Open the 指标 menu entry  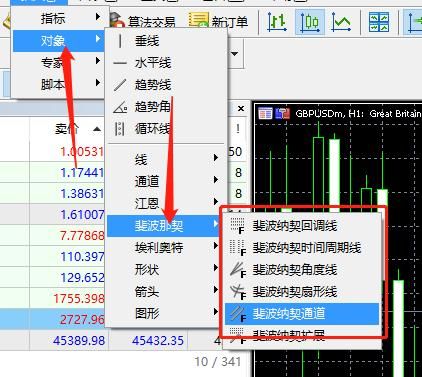[60, 18]
